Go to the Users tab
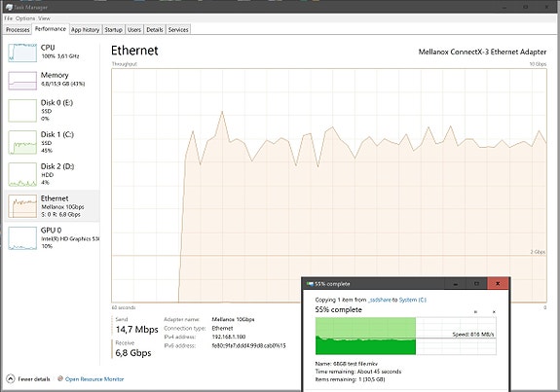This screenshot has height=392, width=560. tap(134, 29)
